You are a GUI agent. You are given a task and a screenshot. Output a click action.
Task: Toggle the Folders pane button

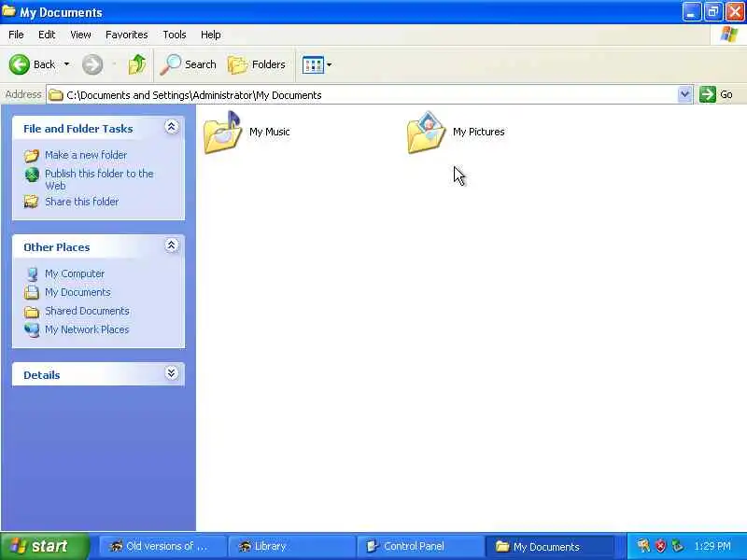point(256,64)
